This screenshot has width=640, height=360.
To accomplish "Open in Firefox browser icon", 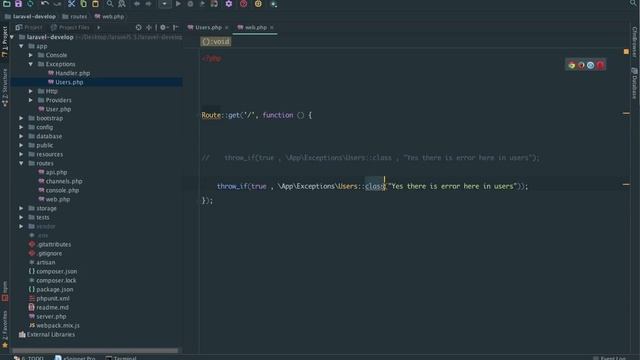I will [x=581, y=65].
